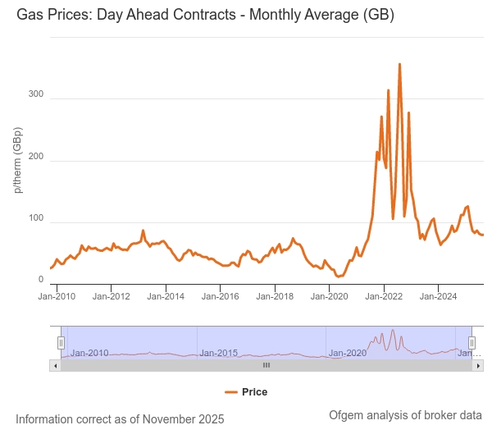Click the 300 y-axis tick label

pyautogui.click(x=35, y=95)
